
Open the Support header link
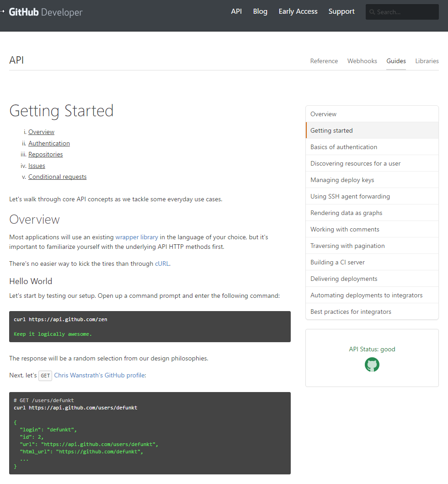341,11
